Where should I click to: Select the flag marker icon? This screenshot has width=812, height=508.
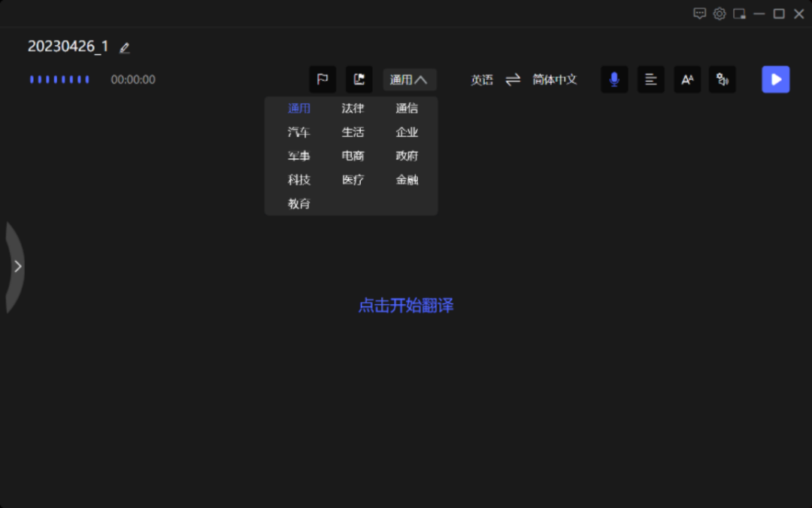pos(323,79)
